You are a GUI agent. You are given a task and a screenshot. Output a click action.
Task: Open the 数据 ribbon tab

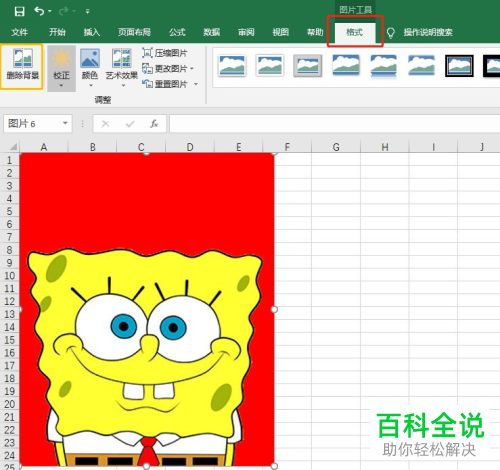pos(212,32)
